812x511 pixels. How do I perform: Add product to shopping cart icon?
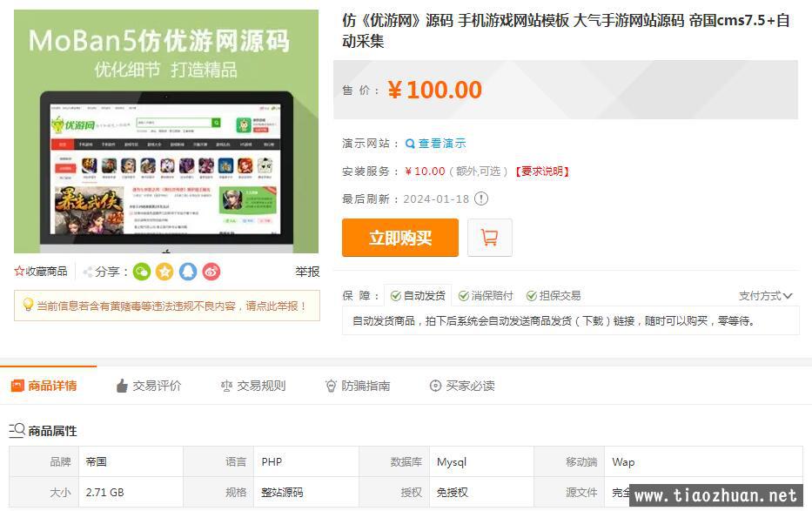pyautogui.click(x=489, y=238)
